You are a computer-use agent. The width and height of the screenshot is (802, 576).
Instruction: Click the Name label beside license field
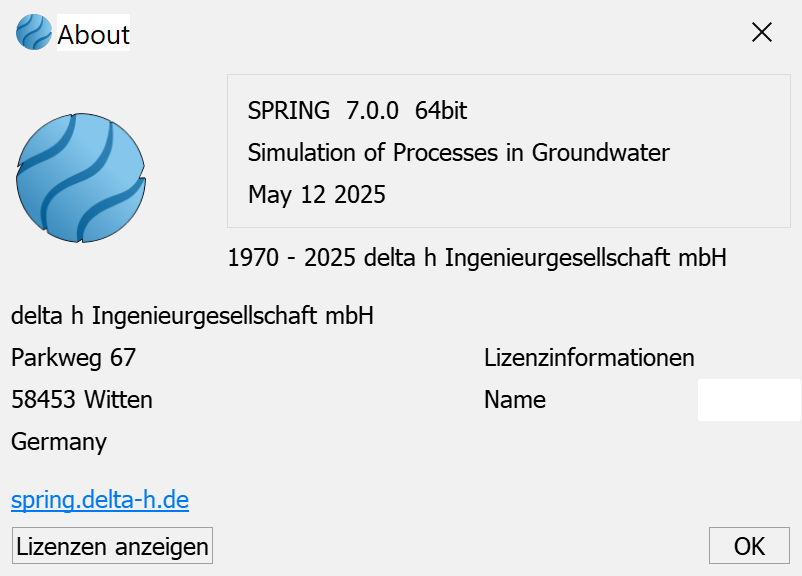(x=515, y=400)
